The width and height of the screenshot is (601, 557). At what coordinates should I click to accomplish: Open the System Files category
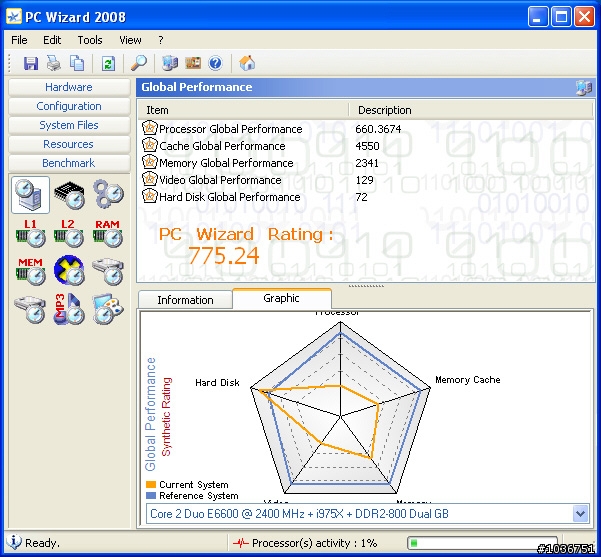[69, 125]
